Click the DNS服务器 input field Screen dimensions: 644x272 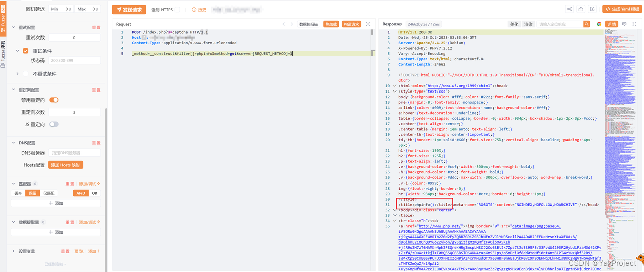point(74,153)
